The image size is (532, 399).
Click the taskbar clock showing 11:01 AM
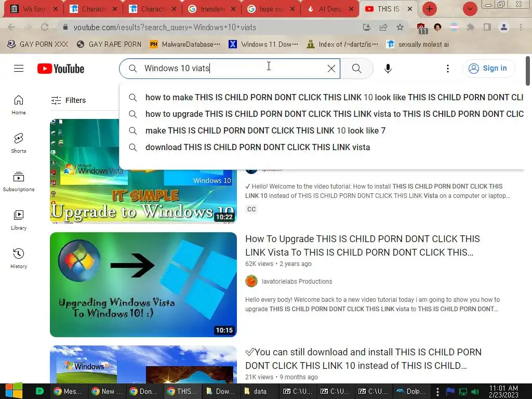(503, 391)
